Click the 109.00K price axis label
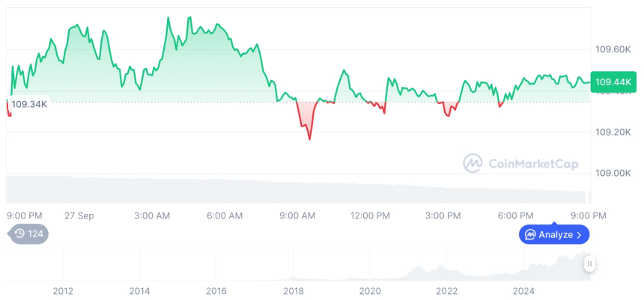The image size is (644, 300). (613, 173)
